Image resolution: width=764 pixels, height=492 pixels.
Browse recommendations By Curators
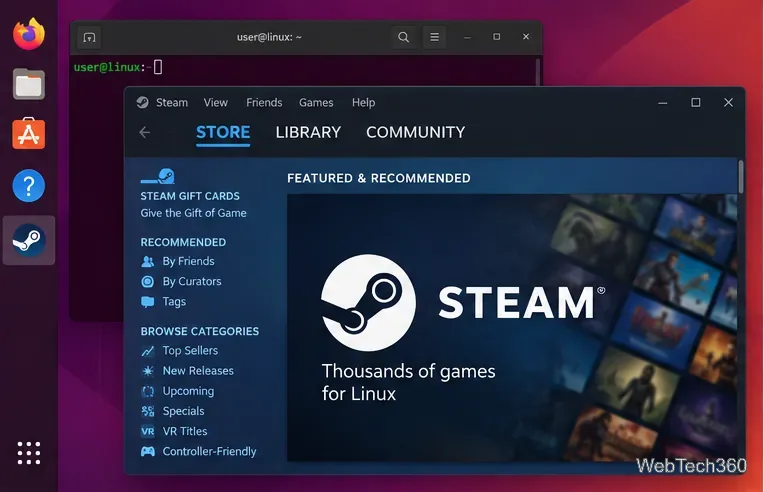[192, 282]
